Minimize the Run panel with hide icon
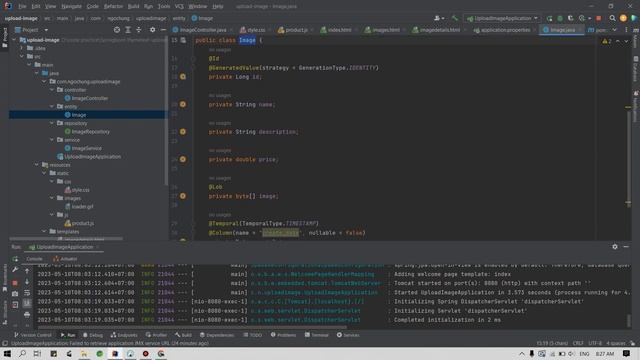 coord(626,247)
